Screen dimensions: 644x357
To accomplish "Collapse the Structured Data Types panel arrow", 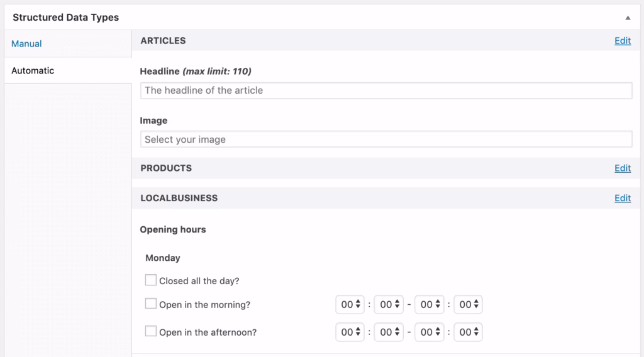I will tap(628, 18).
